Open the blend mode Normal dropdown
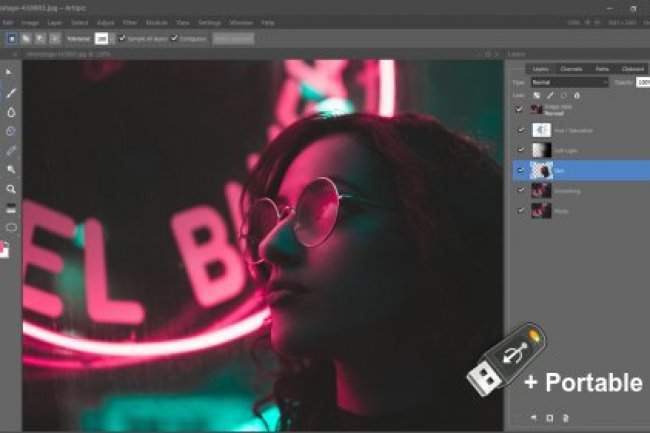650x433 pixels. click(570, 82)
